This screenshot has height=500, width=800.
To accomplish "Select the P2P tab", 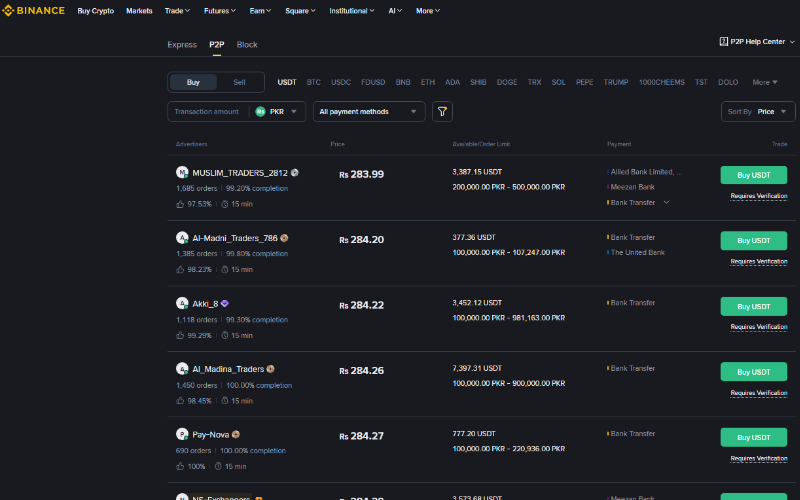I will [217, 44].
